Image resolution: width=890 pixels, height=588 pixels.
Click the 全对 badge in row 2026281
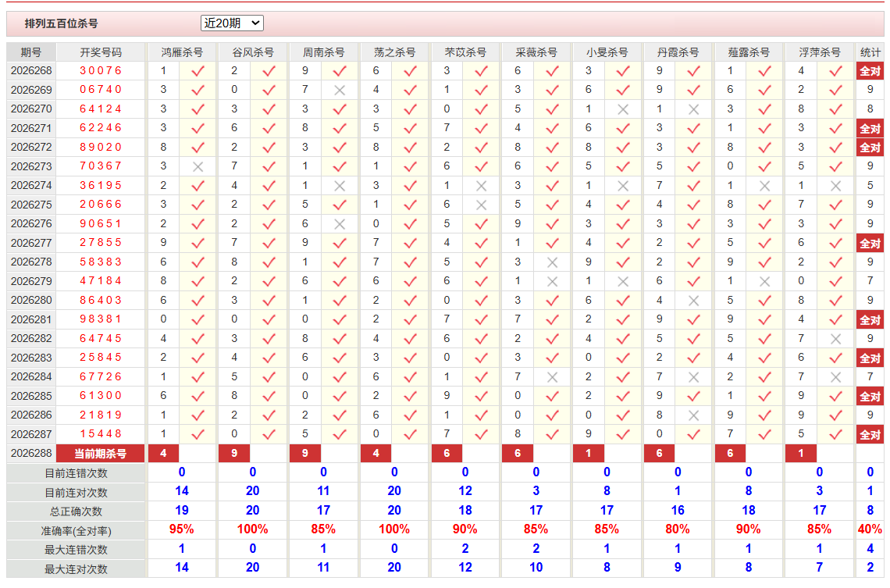tap(870, 319)
